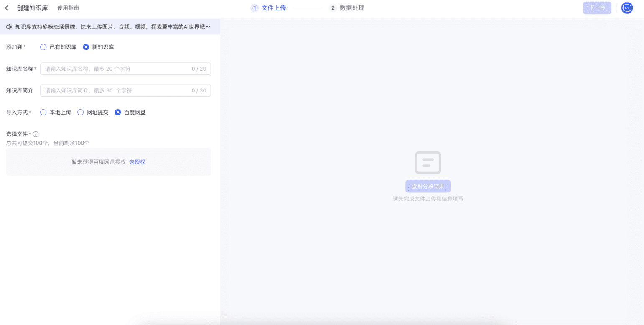Choose 本地上传 as import method
Screen dimensions: 644x325
pos(43,113)
